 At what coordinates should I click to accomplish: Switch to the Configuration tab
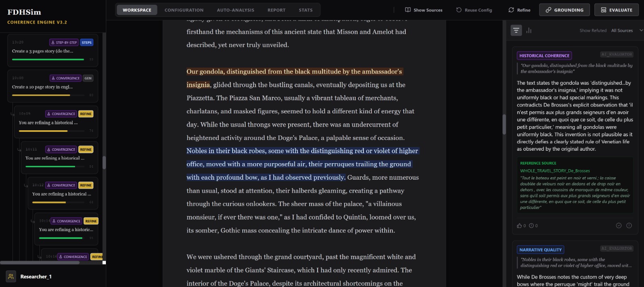[184, 10]
